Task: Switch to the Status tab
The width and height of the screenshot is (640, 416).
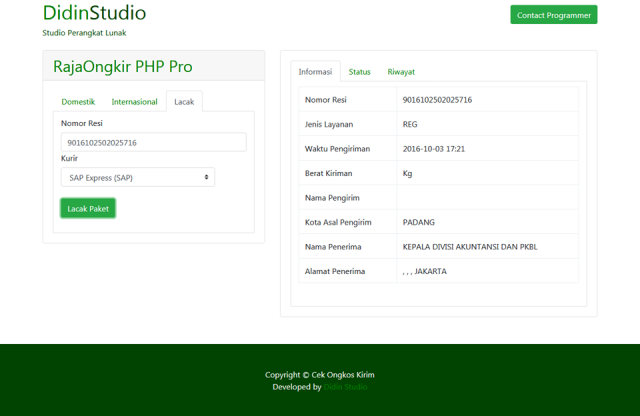Action: [x=359, y=72]
